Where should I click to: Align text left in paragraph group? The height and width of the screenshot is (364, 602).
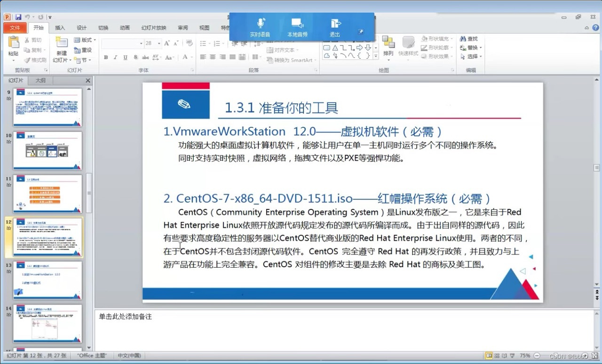pos(203,57)
